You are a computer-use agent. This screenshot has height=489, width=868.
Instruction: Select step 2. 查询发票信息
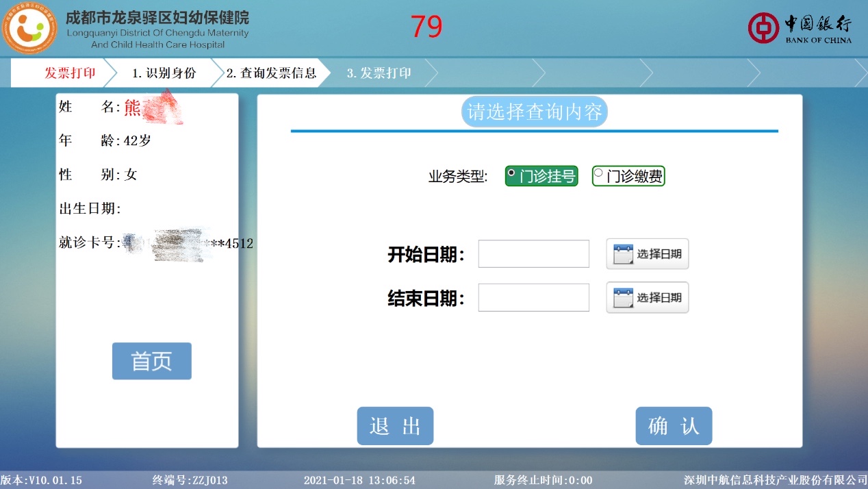tap(271, 73)
